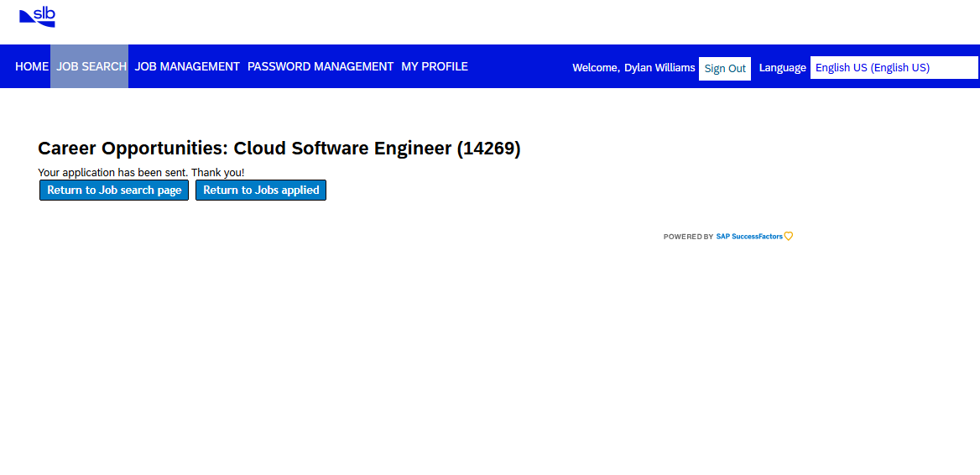The width and height of the screenshot is (980, 475).
Task: Click the Dylan Williams user name
Action: pos(659,68)
